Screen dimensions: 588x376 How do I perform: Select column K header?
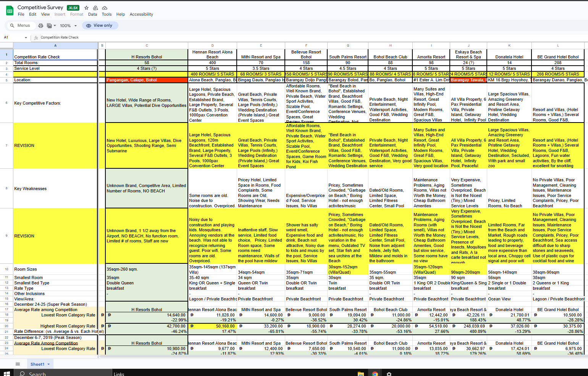(509, 45)
